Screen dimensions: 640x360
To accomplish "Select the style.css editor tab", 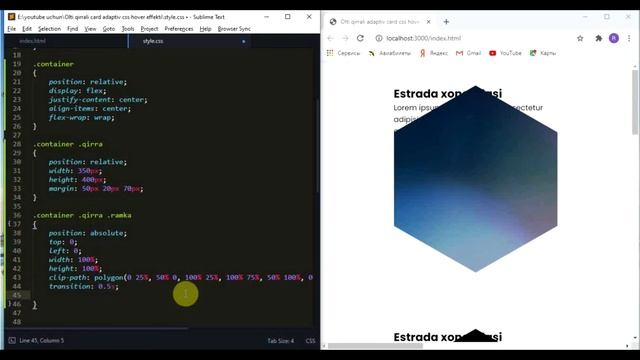I will coord(153,41).
